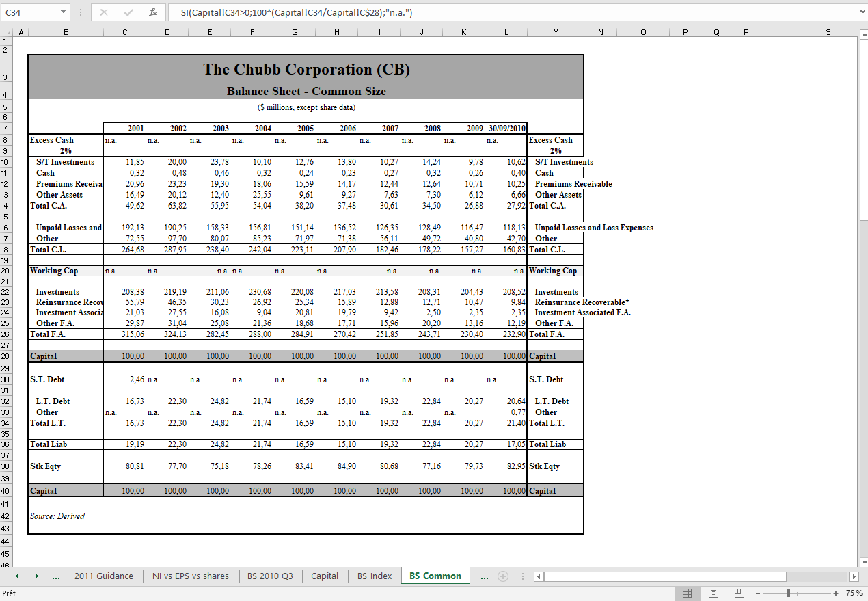868x601 pixels.
Task: Click the zoom out minus button
Action: coord(757,593)
